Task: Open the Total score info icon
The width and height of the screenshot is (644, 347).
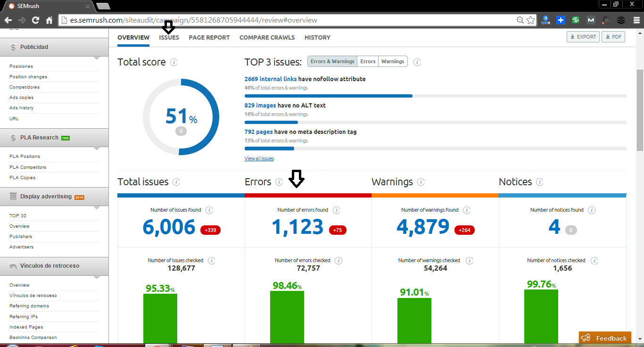Action: point(175,62)
